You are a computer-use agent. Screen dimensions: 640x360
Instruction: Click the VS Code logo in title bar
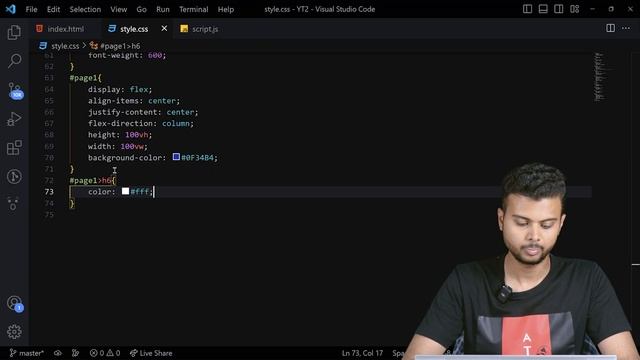coord(11,9)
